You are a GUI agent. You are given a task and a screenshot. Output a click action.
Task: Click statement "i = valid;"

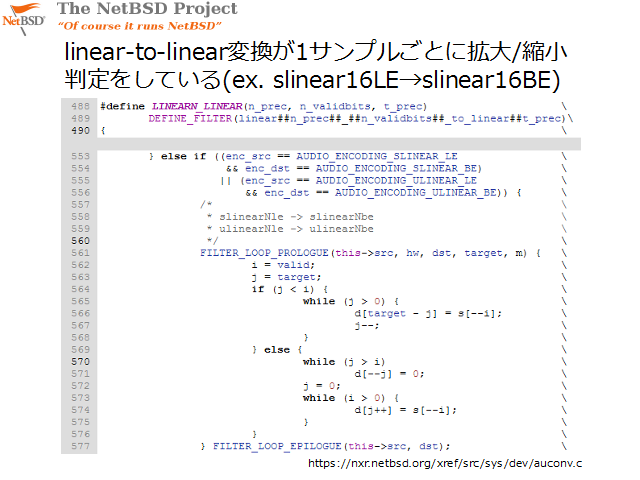click(x=283, y=265)
